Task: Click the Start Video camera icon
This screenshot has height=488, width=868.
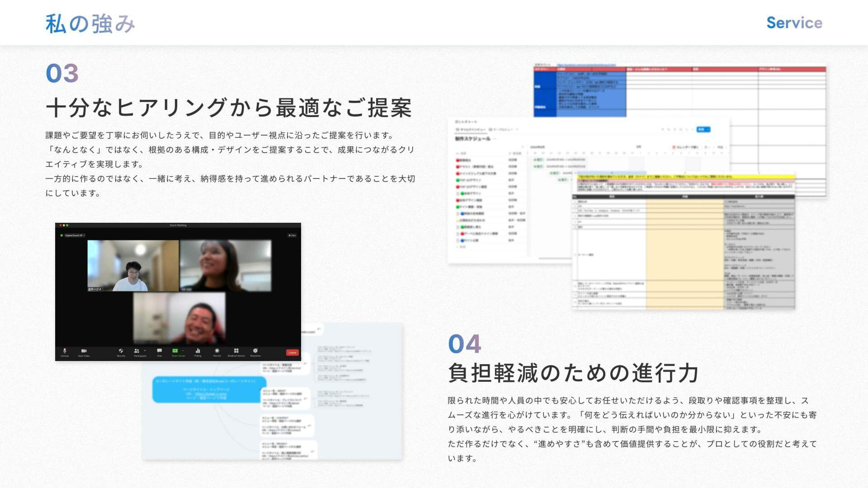Action: tap(84, 351)
